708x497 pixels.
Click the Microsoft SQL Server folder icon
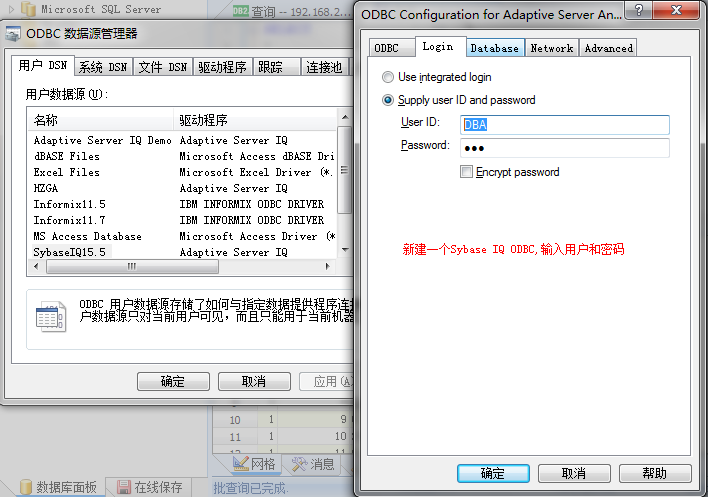point(28,8)
